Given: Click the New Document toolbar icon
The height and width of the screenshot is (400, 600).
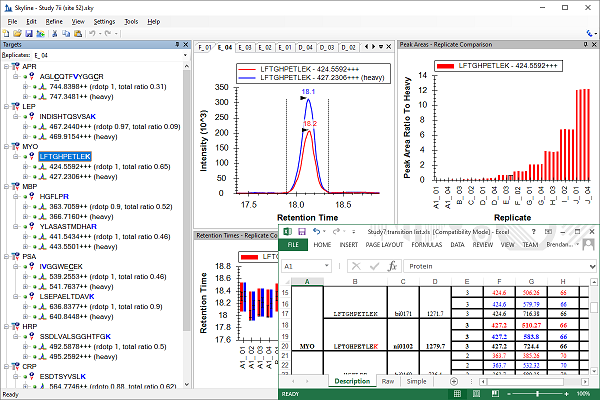Looking at the screenshot, I should point(6,34).
